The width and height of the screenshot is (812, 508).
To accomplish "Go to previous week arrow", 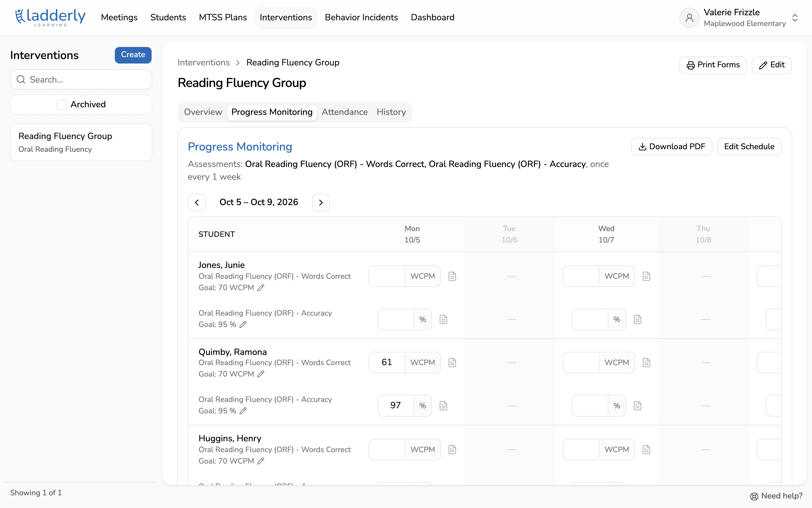I will (x=197, y=202).
